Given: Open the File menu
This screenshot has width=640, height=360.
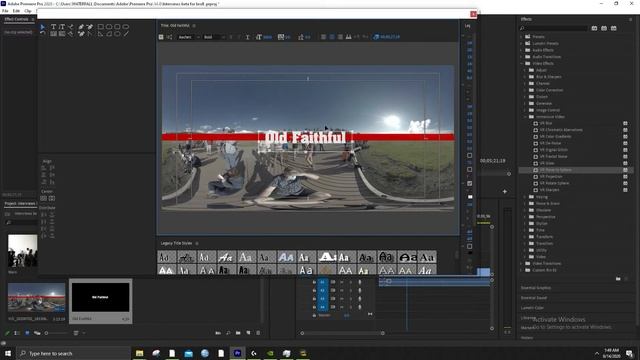Looking at the screenshot, I should 5,11.
